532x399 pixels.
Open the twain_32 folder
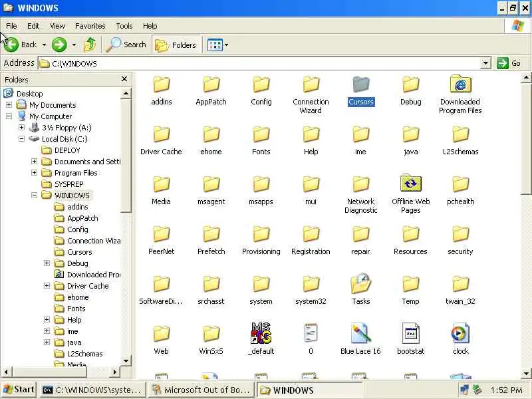pos(460,284)
